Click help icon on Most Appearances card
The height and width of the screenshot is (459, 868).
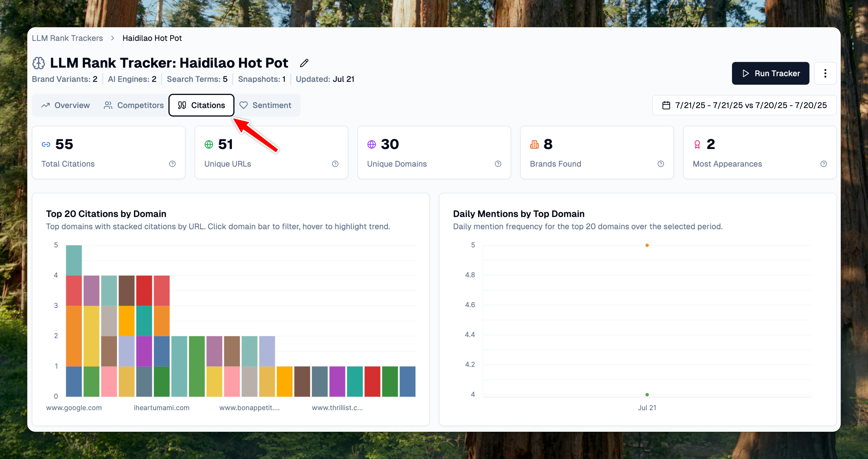click(x=823, y=164)
